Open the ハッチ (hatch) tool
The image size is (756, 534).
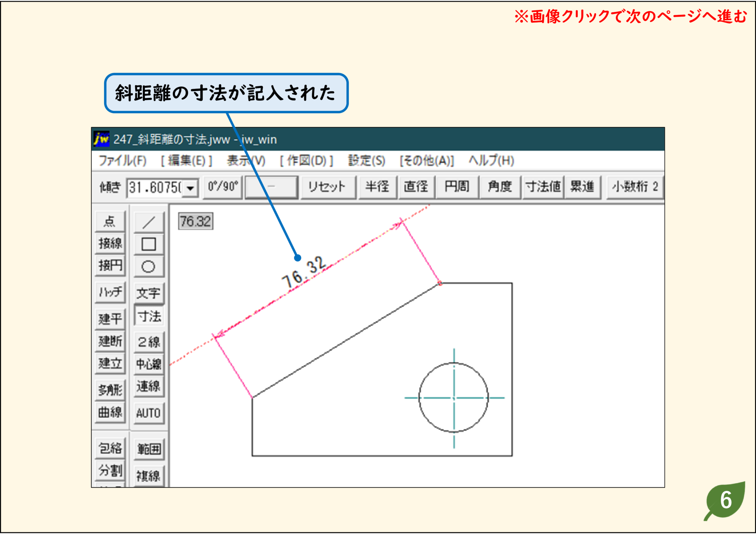pyautogui.click(x=110, y=292)
